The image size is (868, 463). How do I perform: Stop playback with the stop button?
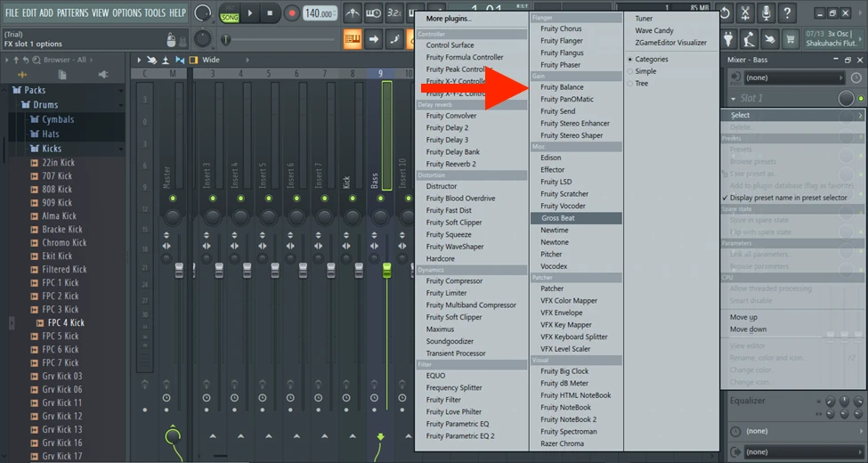pyautogui.click(x=270, y=13)
